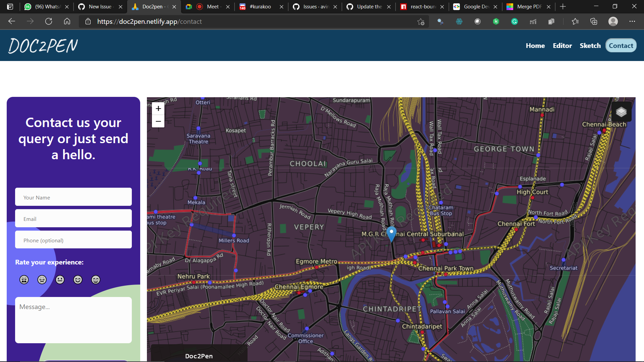Zoom out of the map
Image resolution: width=644 pixels, height=362 pixels.
[x=158, y=121]
